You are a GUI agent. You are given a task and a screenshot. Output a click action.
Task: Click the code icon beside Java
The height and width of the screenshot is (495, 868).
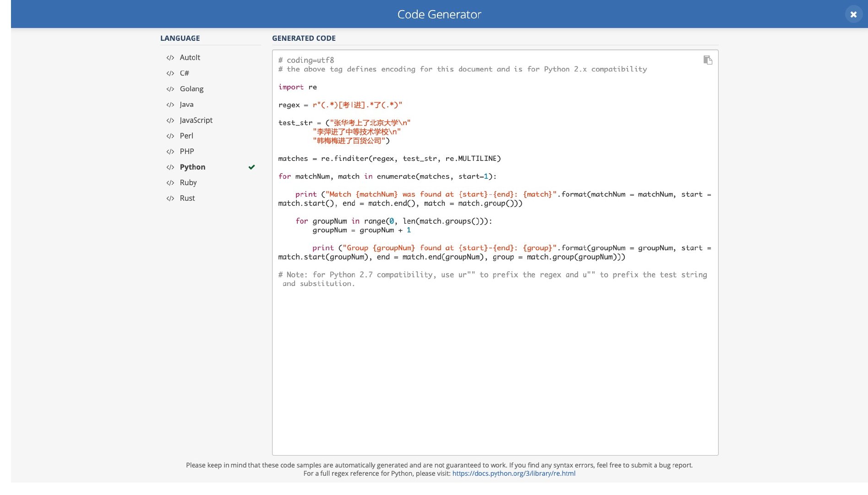(x=170, y=104)
